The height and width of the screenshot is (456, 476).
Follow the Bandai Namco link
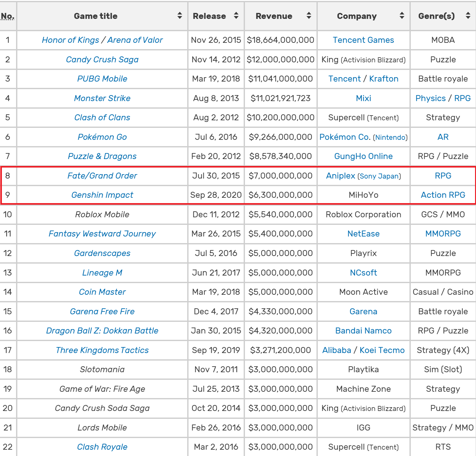pyautogui.click(x=363, y=331)
